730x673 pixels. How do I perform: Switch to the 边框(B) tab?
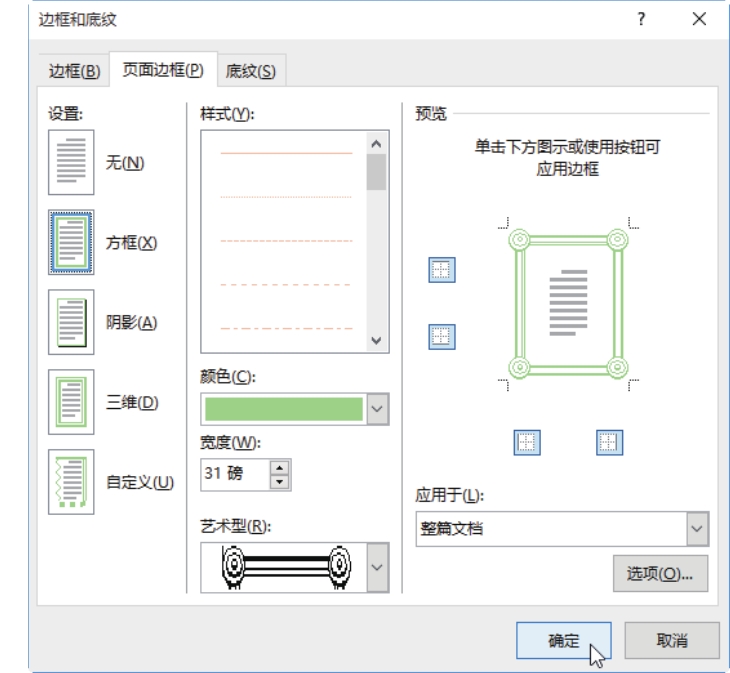[74, 71]
